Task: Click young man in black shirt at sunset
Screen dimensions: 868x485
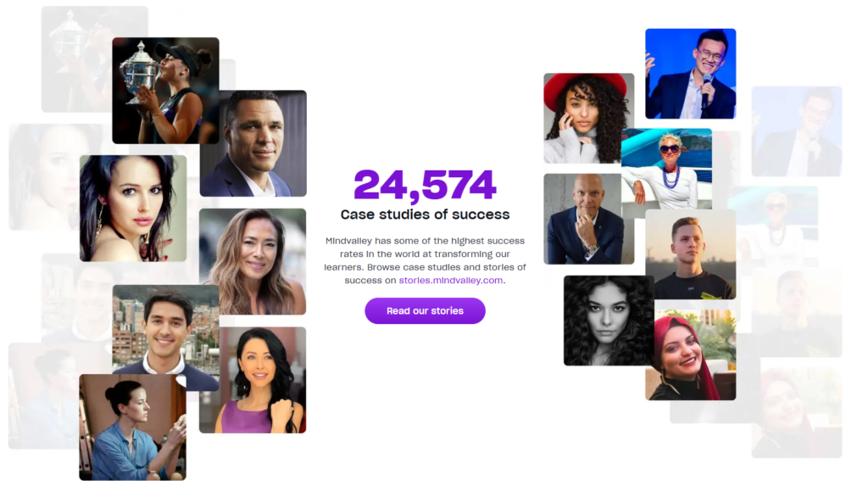Action: 690,254
